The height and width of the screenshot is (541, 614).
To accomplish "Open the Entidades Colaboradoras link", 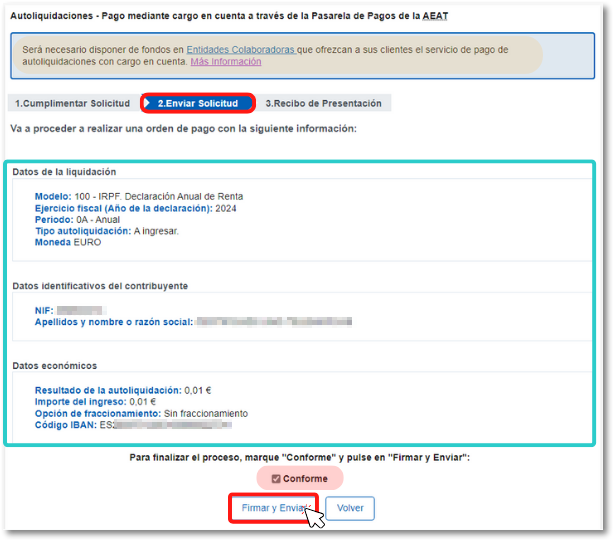I will 240,50.
